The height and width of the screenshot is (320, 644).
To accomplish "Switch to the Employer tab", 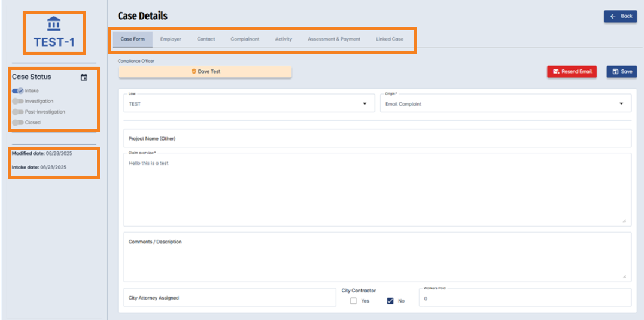I will tap(171, 39).
